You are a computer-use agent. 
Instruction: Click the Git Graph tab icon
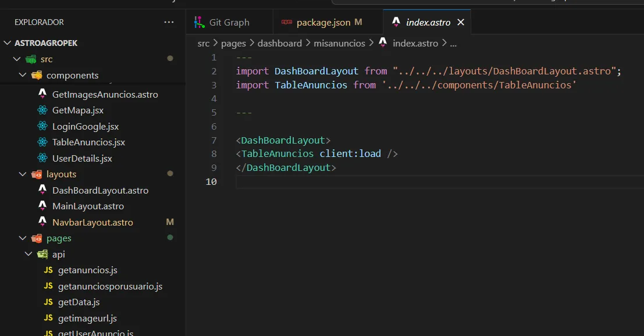point(199,22)
